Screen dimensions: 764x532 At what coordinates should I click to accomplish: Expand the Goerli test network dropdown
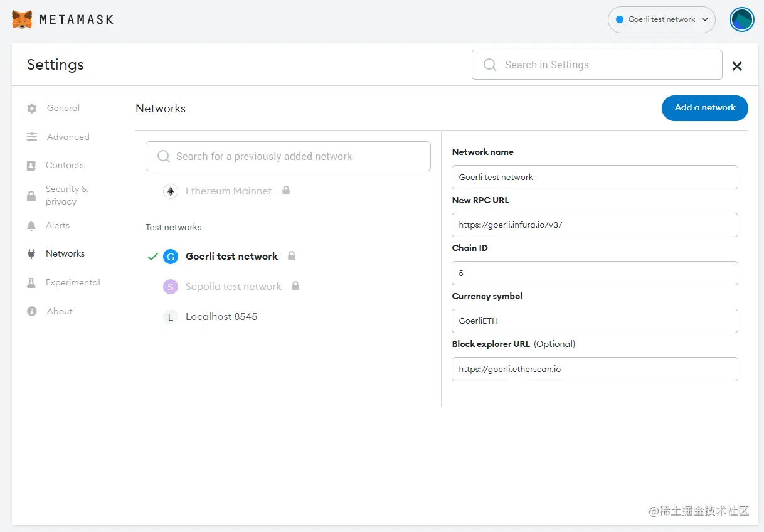click(661, 19)
